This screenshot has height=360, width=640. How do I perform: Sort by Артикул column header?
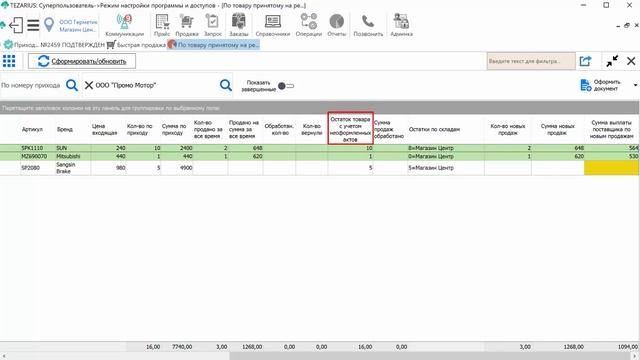click(x=32, y=129)
